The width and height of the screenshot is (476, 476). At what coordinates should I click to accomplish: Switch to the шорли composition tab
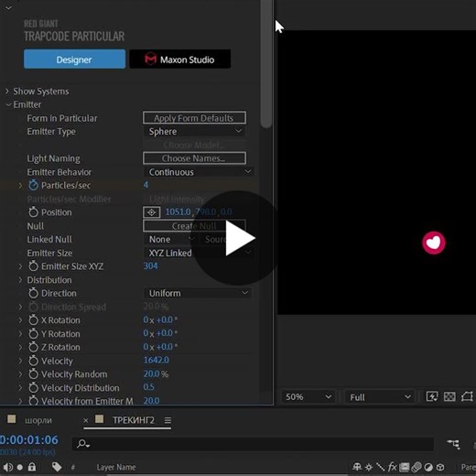coord(38,420)
